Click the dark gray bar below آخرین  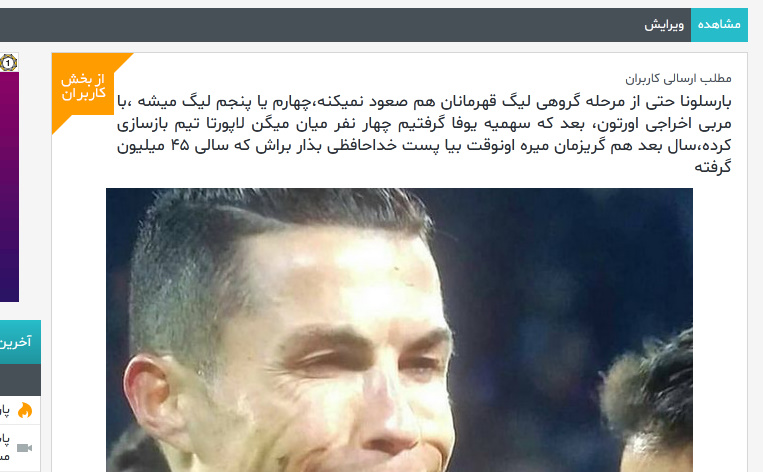click(20, 380)
